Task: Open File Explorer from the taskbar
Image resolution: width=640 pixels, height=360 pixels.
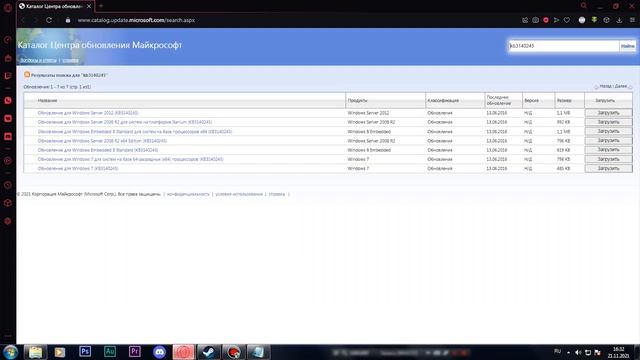Action: pyautogui.click(x=35, y=352)
